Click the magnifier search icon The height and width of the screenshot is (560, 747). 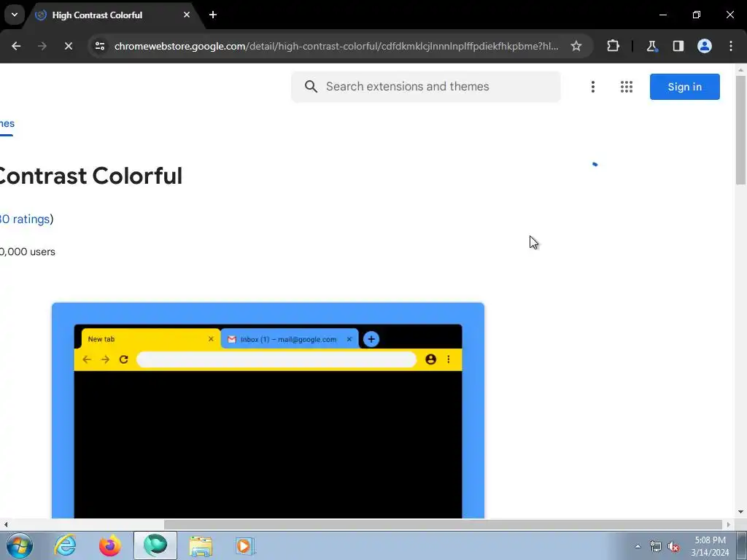coord(311,87)
